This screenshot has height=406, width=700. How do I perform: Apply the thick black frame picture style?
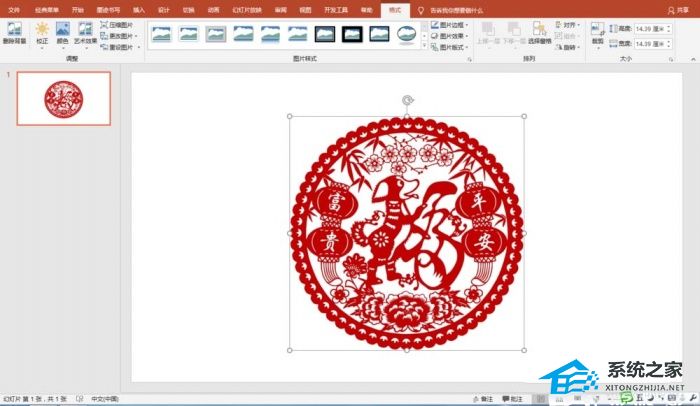(x=352, y=34)
